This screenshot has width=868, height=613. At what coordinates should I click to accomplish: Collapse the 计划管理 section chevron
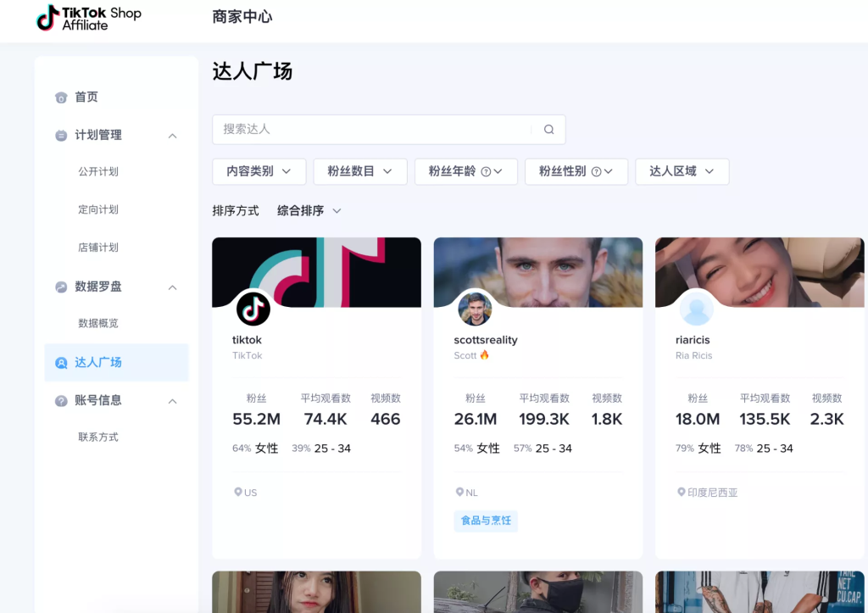173,136
